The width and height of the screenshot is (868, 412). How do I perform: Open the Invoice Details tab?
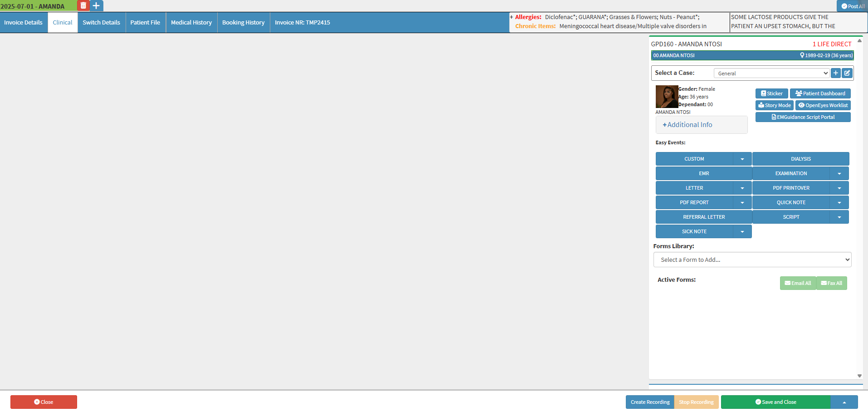23,23
